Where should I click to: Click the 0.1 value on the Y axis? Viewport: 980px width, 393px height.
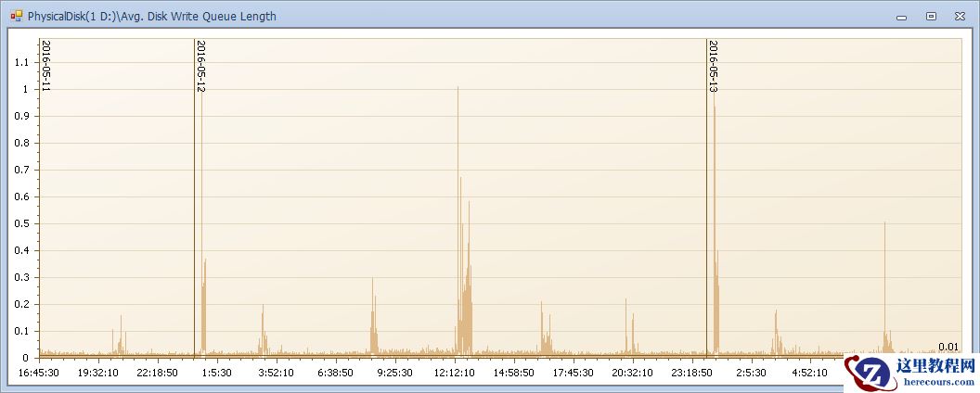click(x=22, y=331)
